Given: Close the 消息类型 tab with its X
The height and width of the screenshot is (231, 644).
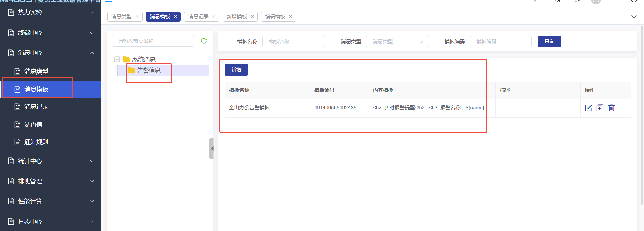Looking at the screenshot, I should click(x=137, y=17).
